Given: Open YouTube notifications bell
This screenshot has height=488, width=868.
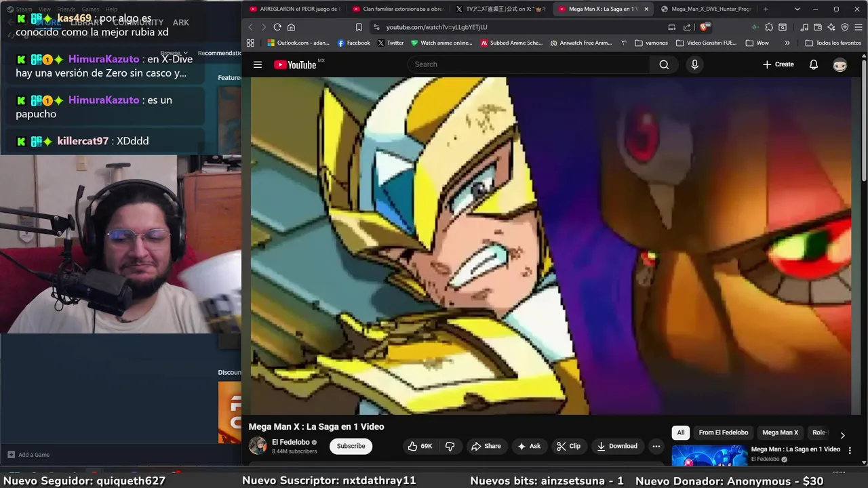Looking at the screenshot, I should [x=814, y=64].
